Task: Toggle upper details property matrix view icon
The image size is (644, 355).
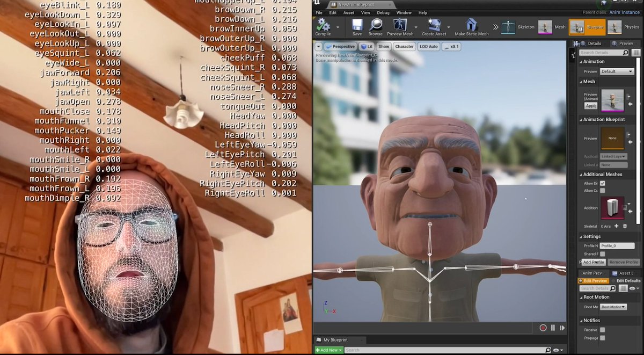Action: coord(636,53)
